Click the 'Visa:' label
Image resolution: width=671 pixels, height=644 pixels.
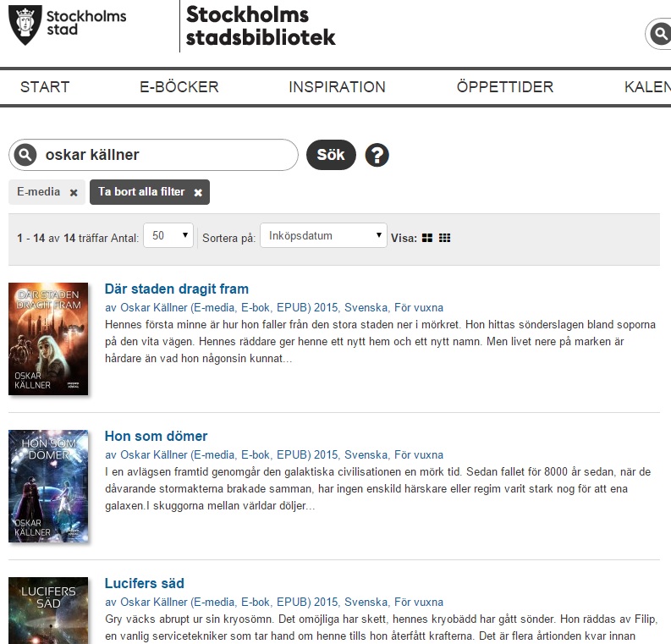click(404, 238)
